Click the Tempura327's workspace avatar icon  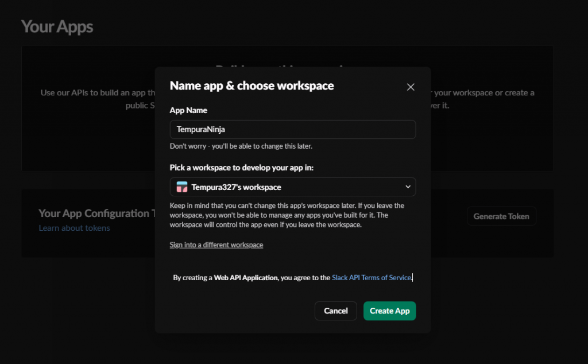182,187
